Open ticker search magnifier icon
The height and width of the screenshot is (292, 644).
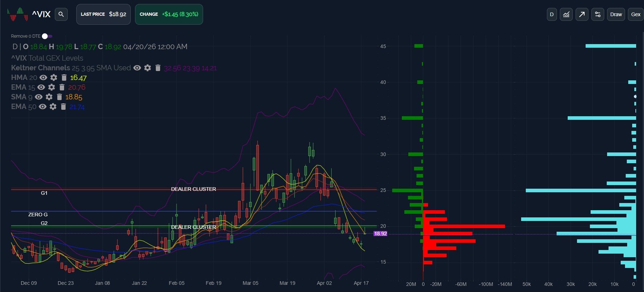point(61,14)
